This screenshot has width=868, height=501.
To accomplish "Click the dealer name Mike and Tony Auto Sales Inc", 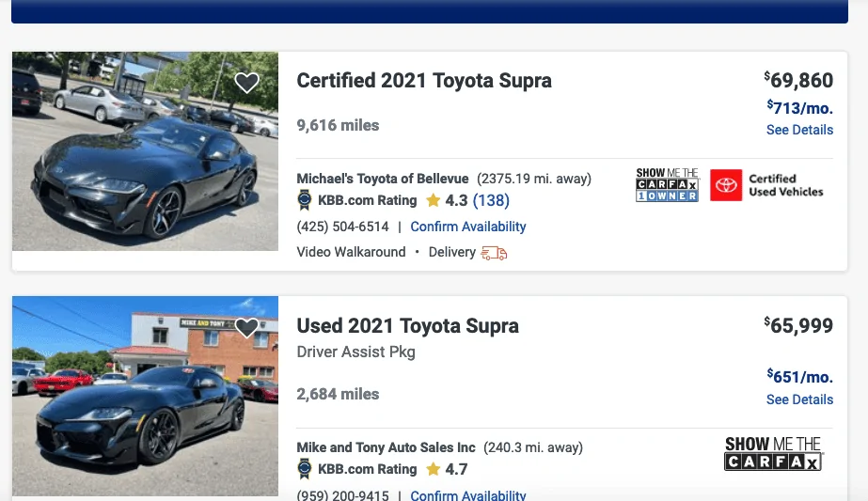I will pyautogui.click(x=386, y=447).
